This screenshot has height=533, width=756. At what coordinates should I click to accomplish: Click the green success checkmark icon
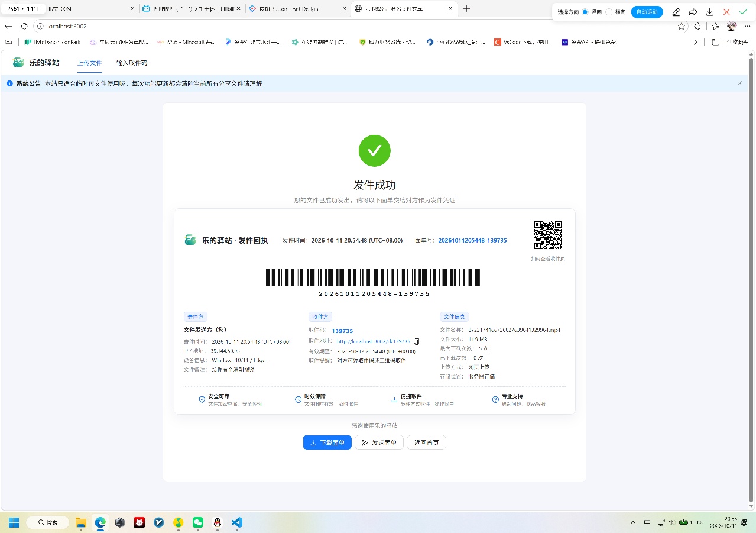coord(375,151)
